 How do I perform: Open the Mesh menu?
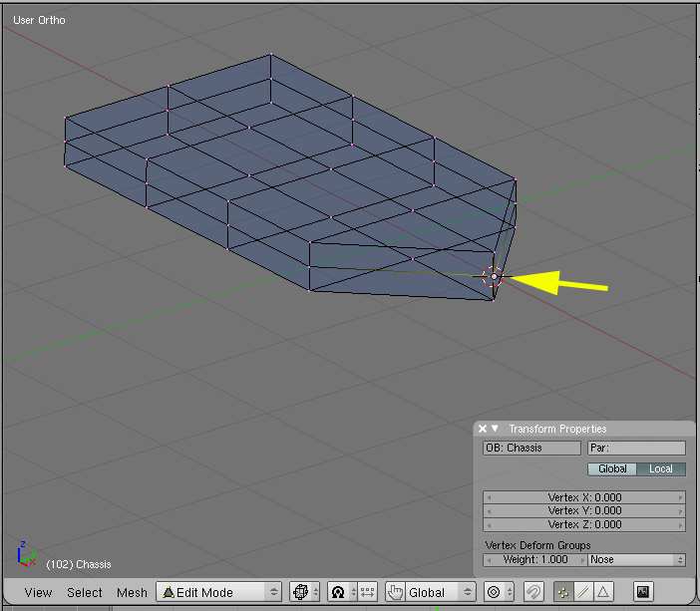tap(132, 592)
